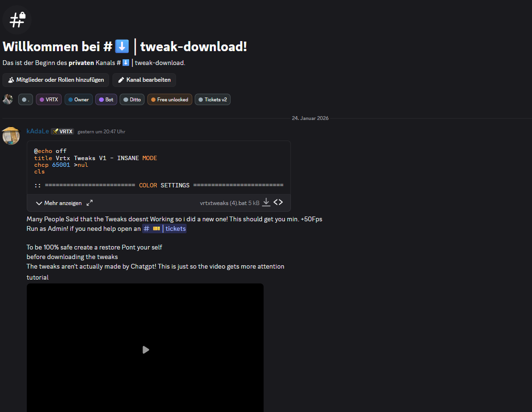Click the 24. Januar 2026 date divider
The width and height of the screenshot is (532, 412).
pos(310,118)
